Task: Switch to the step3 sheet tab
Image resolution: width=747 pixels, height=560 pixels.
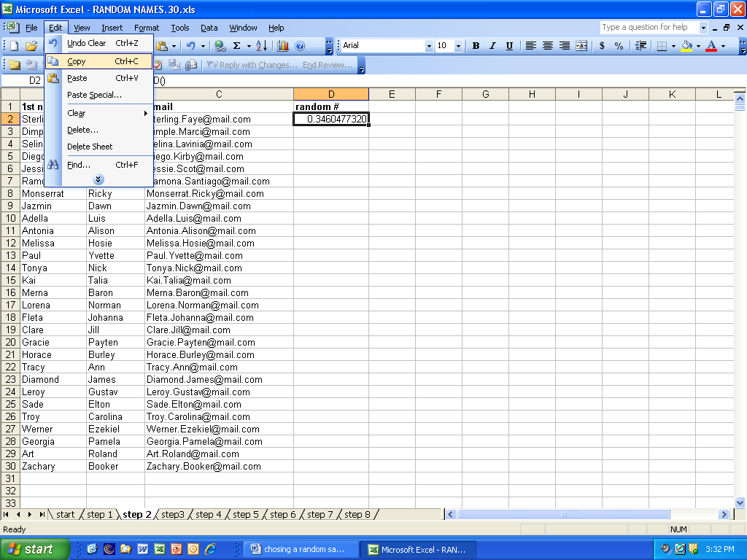Action: 172,514
